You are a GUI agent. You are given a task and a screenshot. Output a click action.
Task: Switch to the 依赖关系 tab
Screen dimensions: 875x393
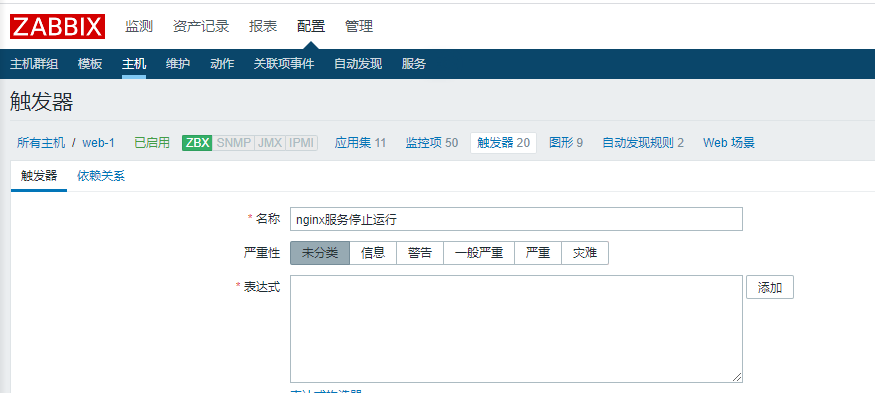101,176
